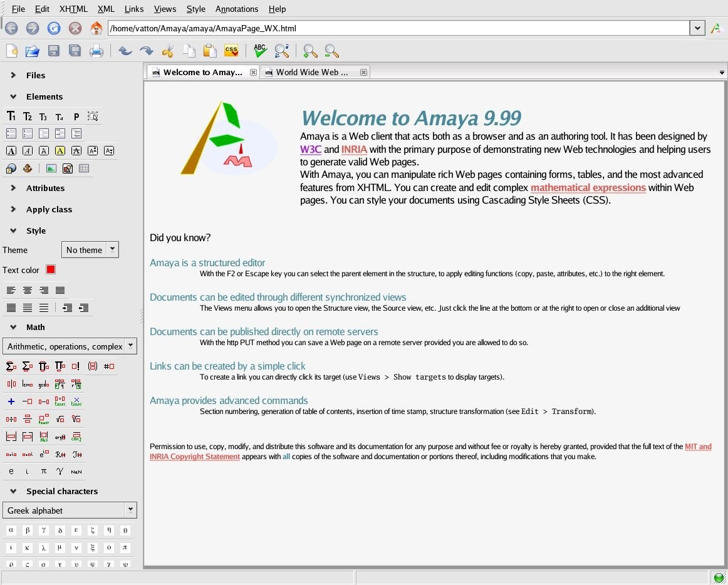The height and width of the screenshot is (585, 728).
Task: Open the Annotations menu
Action: [237, 9]
